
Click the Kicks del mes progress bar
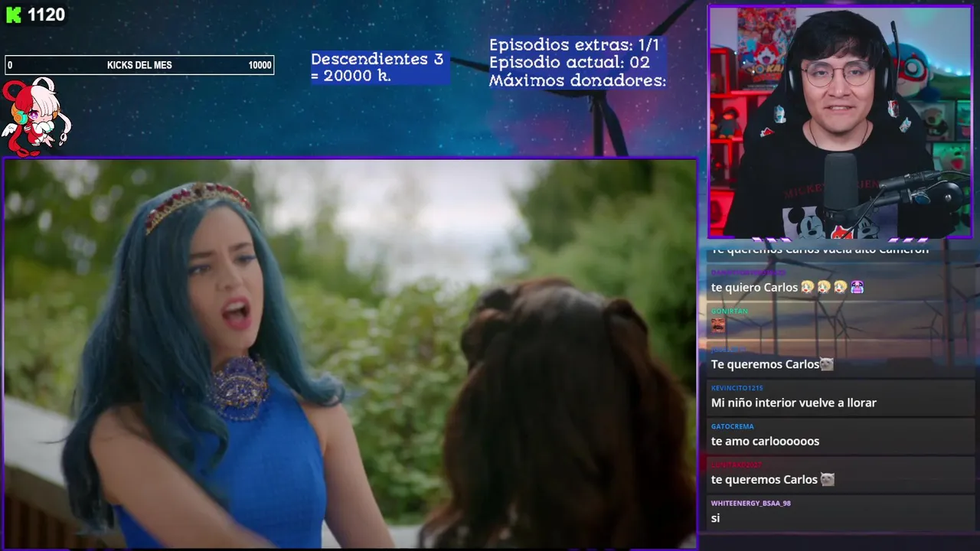tap(139, 65)
